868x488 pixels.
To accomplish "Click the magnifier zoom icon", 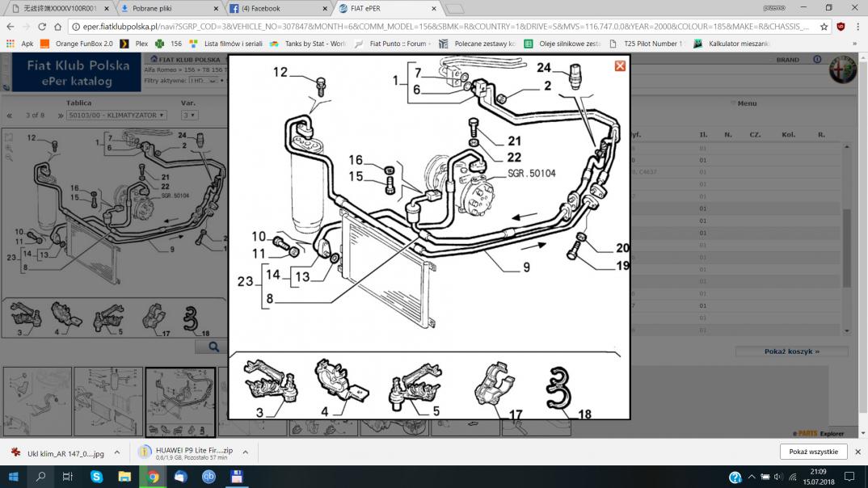I will (213, 347).
